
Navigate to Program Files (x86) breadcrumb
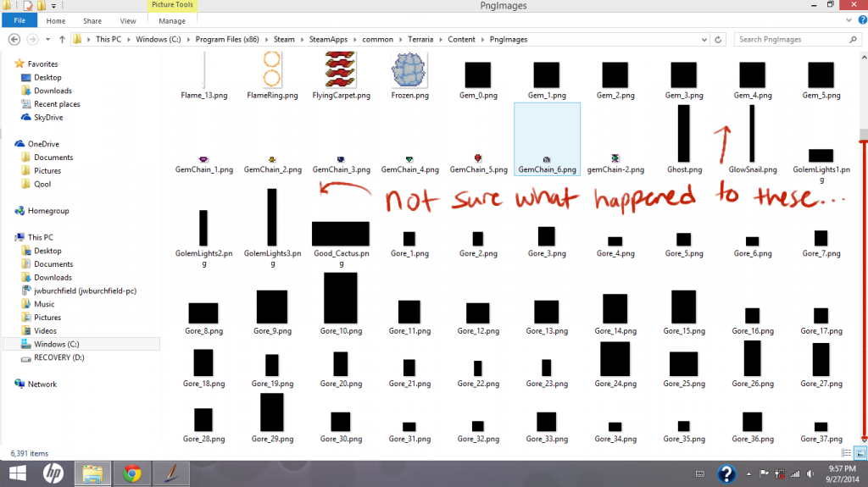[227, 39]
